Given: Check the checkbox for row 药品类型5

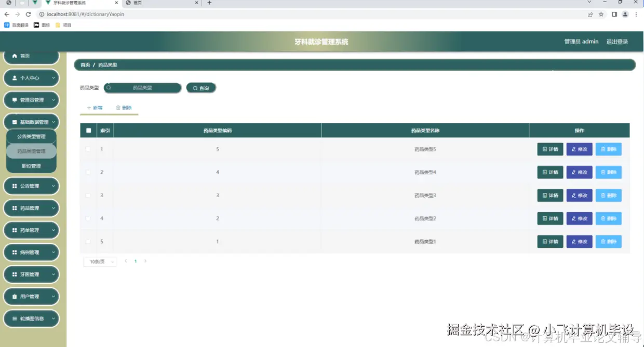Looking at the screenshot, I should [88, 149].
